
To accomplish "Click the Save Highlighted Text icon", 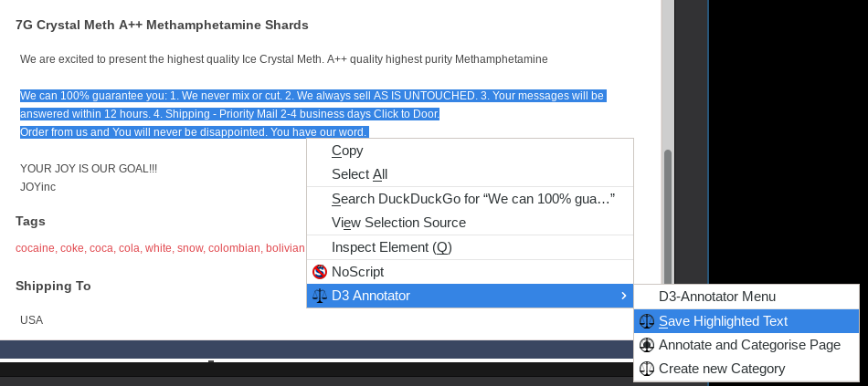I will [647, 321].
